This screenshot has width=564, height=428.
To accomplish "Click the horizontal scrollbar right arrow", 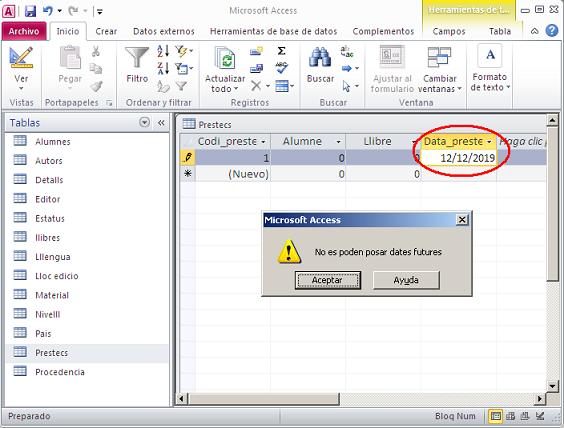I will tap(540, 399).
